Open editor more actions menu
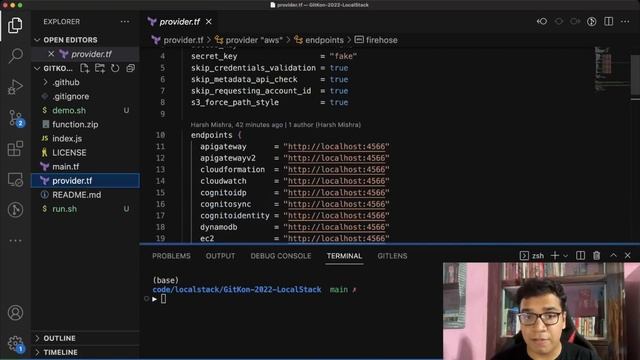Screen dimensions: 640x360 (x=625, y=22)
